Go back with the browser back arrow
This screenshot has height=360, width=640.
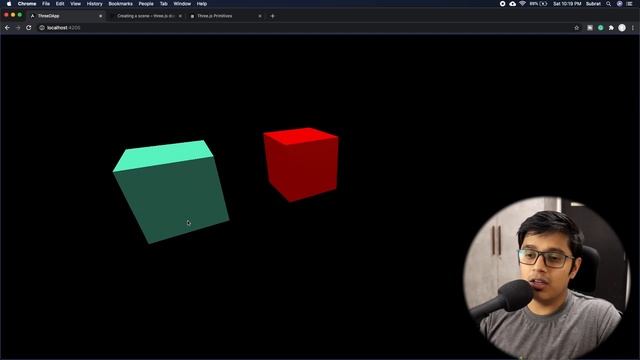pos(7,28)
